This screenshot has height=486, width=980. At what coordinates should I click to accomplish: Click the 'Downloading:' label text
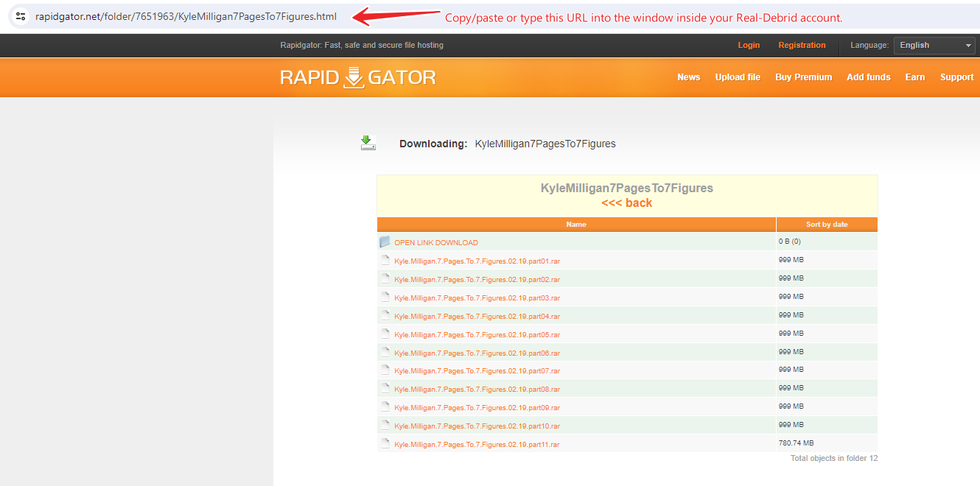(x=433, y=144)
